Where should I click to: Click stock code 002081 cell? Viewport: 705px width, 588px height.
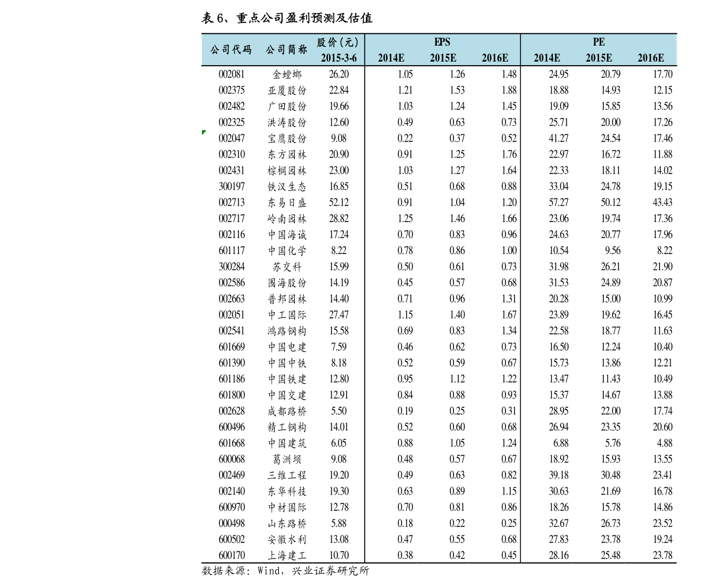coord(231,75)
